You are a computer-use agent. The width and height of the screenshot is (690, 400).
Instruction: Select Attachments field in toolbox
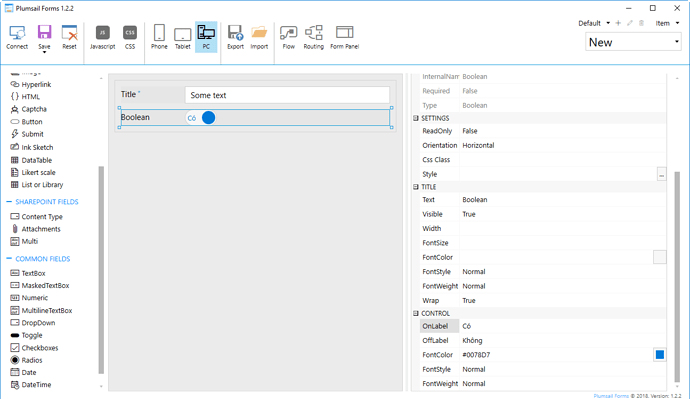(36, 229)
